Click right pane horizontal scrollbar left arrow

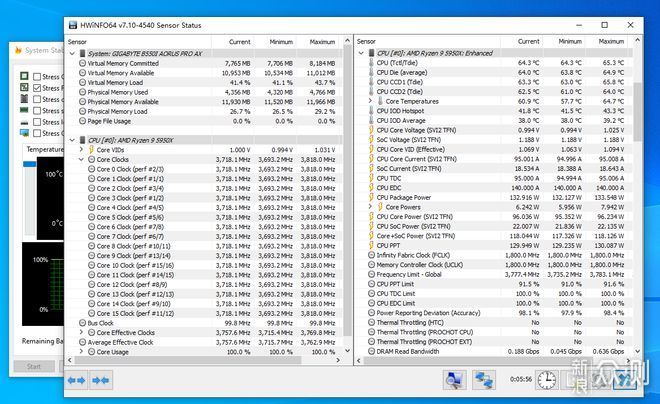[x=359, y=361]
